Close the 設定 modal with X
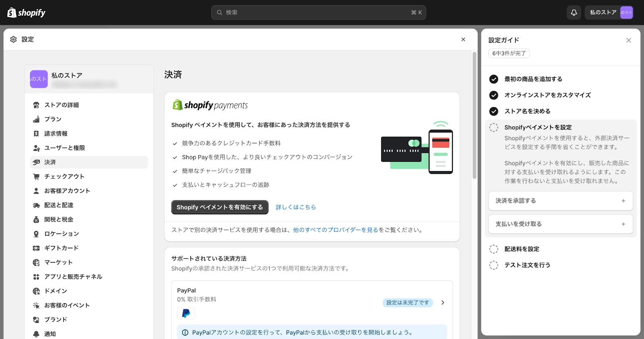Viewport: 644px width, 339px height. coord(463,39)
